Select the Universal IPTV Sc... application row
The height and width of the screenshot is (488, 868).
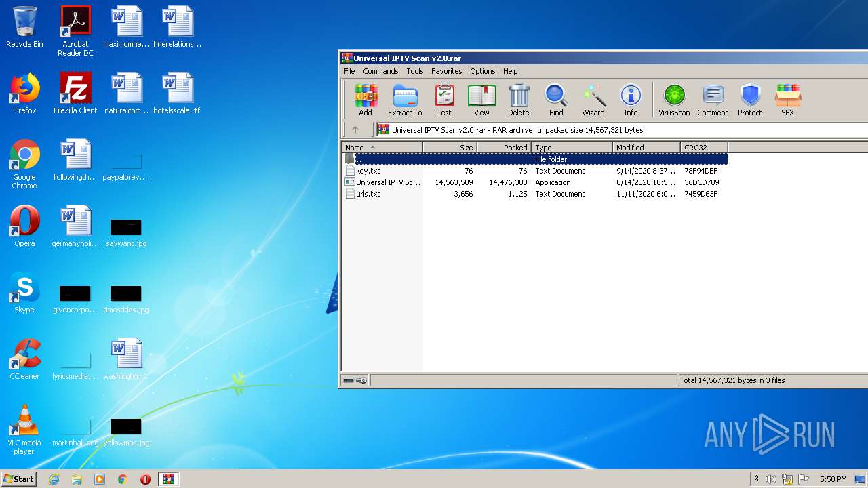[x=535, y=182]
